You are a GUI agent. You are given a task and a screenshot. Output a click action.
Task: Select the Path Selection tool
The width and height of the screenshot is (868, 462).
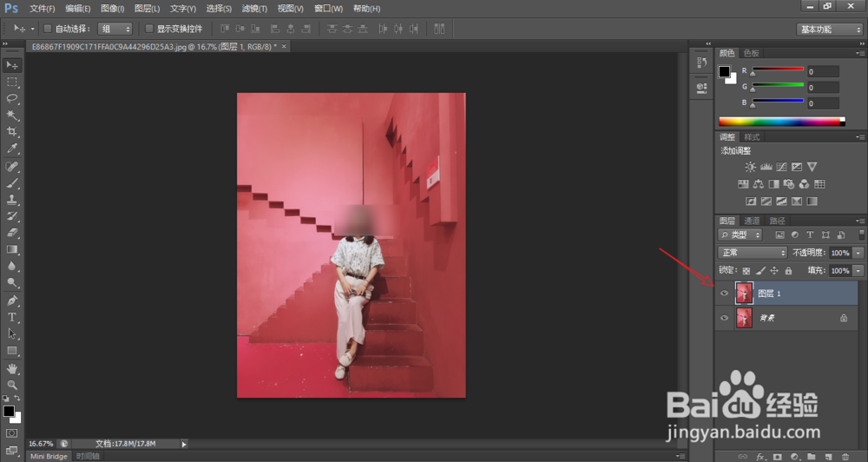click(x=11, y=334)
